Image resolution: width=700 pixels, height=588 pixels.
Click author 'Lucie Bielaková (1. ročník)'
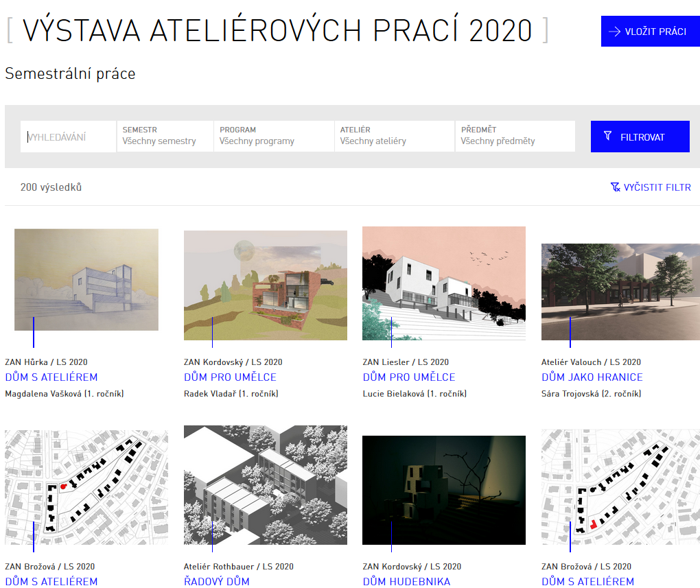pyautogui.click(x=415, y=394)
